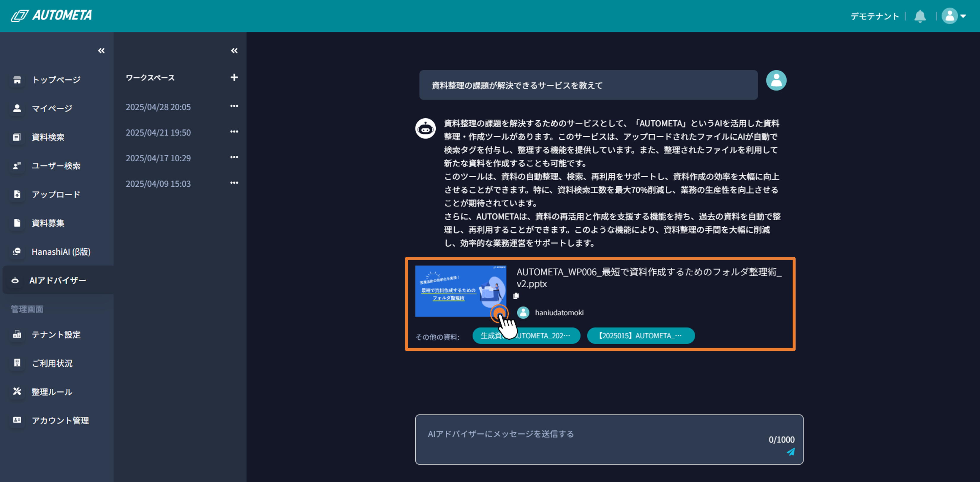The image size is (980, 482).
Task: Open workspace 2025/04/21 19:50
Action: pyautogui.click(x=158, y=133)
